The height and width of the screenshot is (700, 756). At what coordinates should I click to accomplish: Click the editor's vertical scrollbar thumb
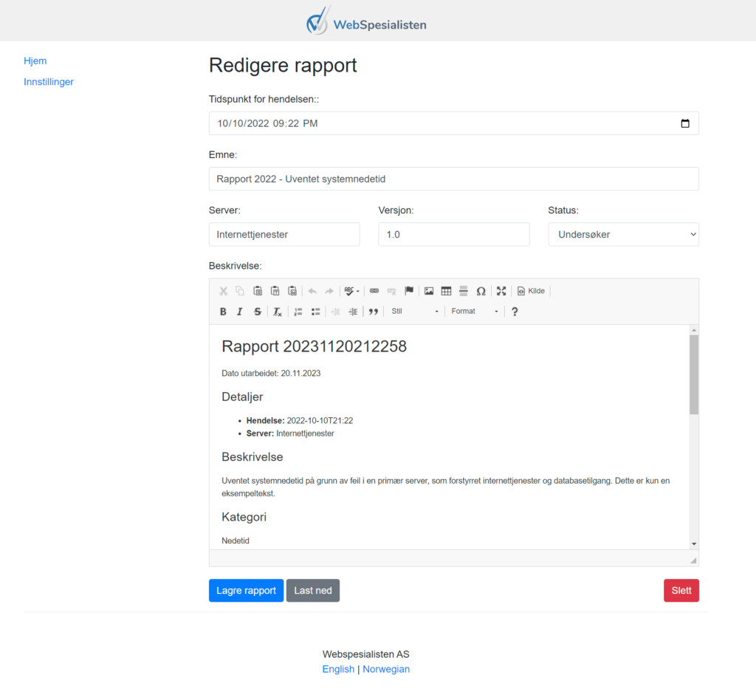point(693,374)
